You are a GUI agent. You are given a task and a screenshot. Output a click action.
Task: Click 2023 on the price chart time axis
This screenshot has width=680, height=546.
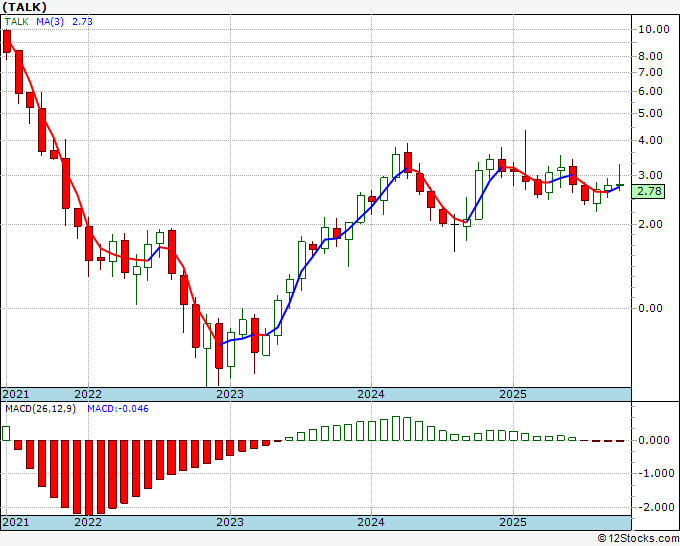coord(230,394)
